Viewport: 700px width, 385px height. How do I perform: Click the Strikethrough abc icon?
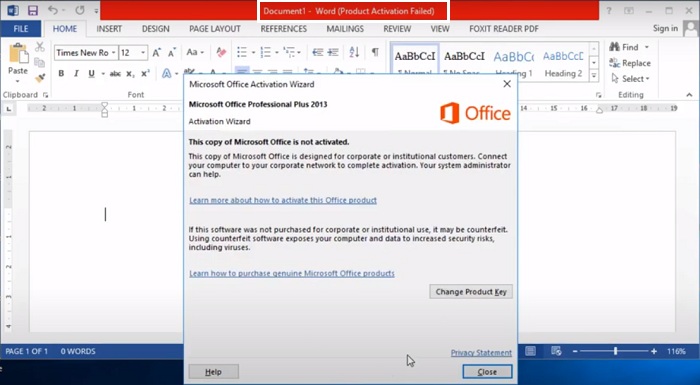pos(115,74)
